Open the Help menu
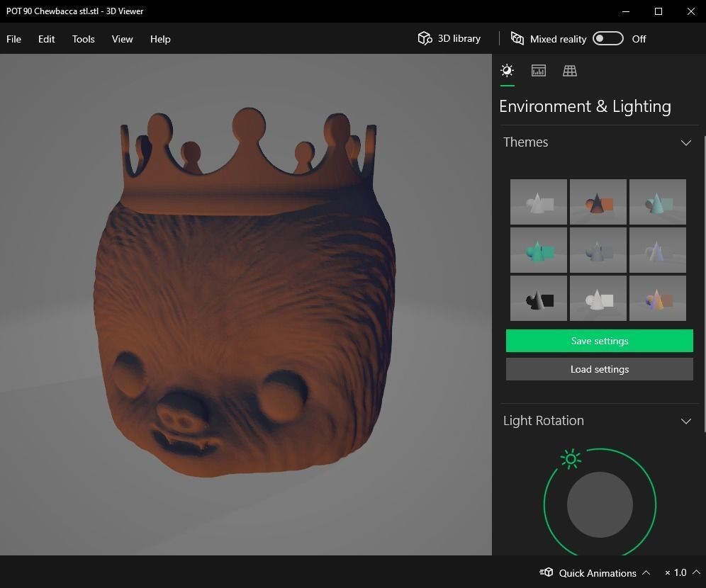 (160, 39)
